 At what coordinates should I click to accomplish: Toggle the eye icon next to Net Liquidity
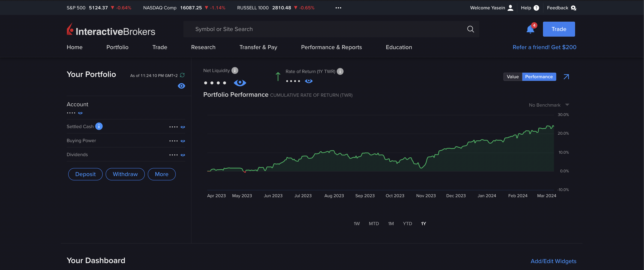coord(240,82)
